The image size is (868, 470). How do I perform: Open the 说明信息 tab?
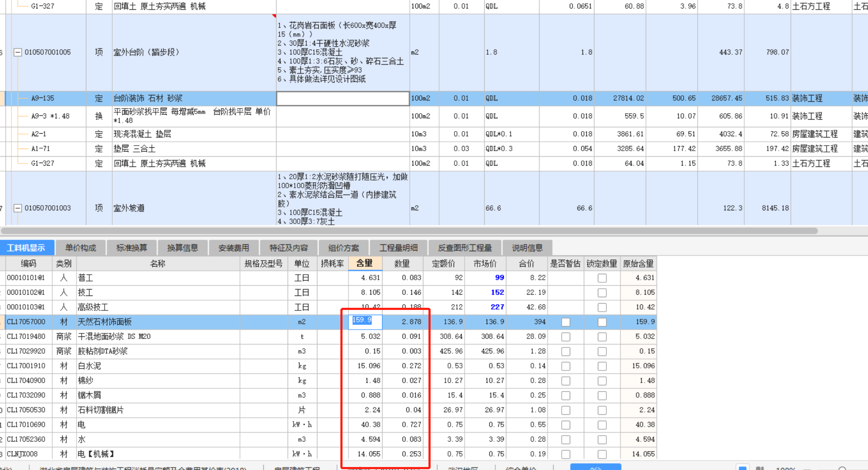pyautogui.click(x=527, y=248)
